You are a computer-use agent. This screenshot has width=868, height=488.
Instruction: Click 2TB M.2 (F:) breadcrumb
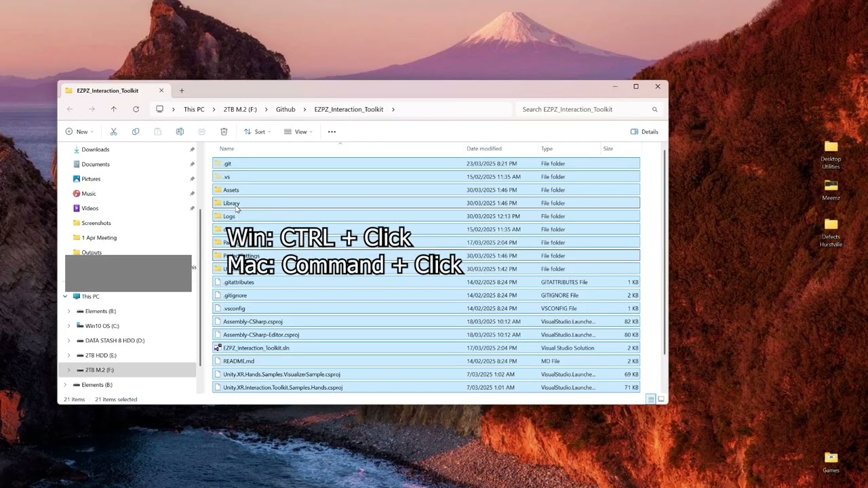pyautogui.click(x=240, y=109)
